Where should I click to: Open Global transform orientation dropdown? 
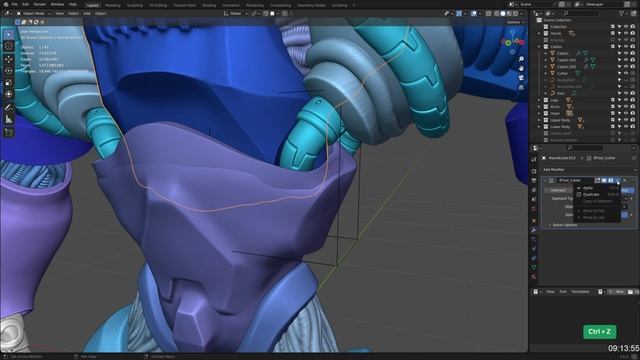pyautogui.click(x=235, y=13)
